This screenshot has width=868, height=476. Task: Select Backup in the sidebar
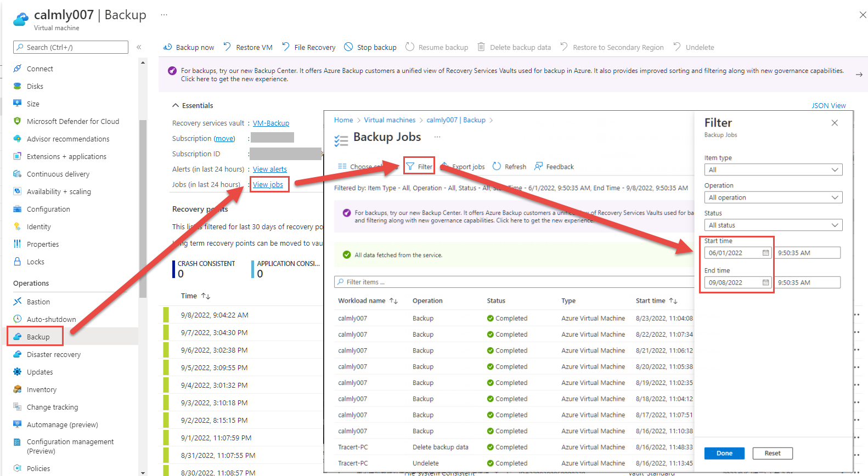coord(38,337)
